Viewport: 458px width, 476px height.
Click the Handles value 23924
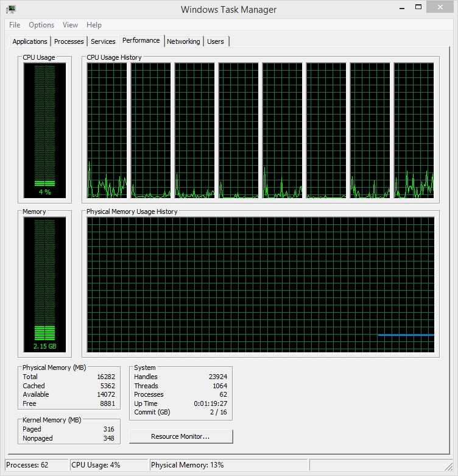(218, 377)
